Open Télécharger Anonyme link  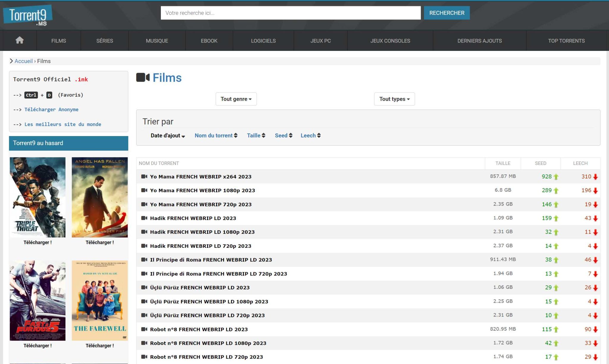click(51, 109)
